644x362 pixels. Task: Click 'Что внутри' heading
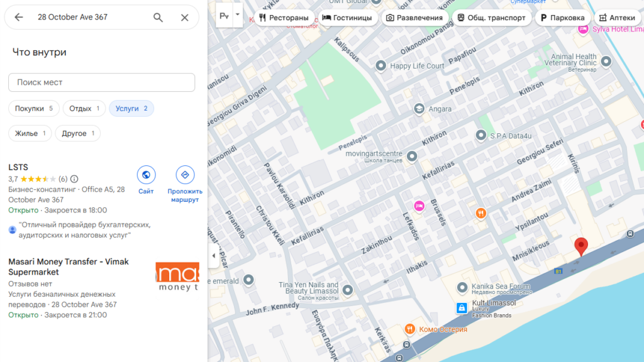tap(40, 52)
